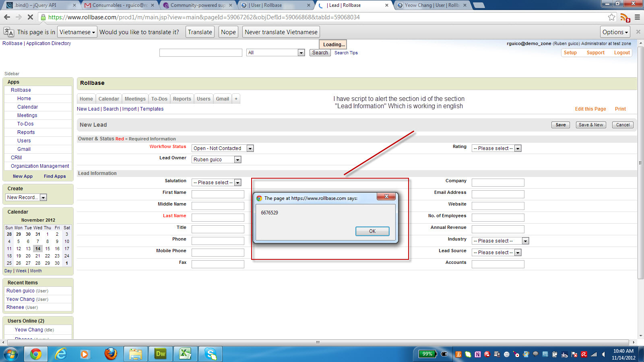Screen dimensions: 644x362
Task: Click OK in the alert dialog
Action: tap(372, 231)
